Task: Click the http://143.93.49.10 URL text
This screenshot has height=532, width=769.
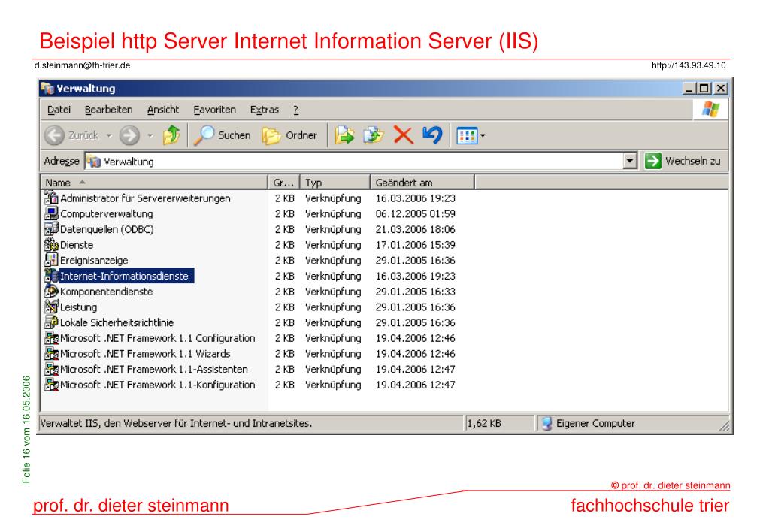Action: tap(689, 65)
